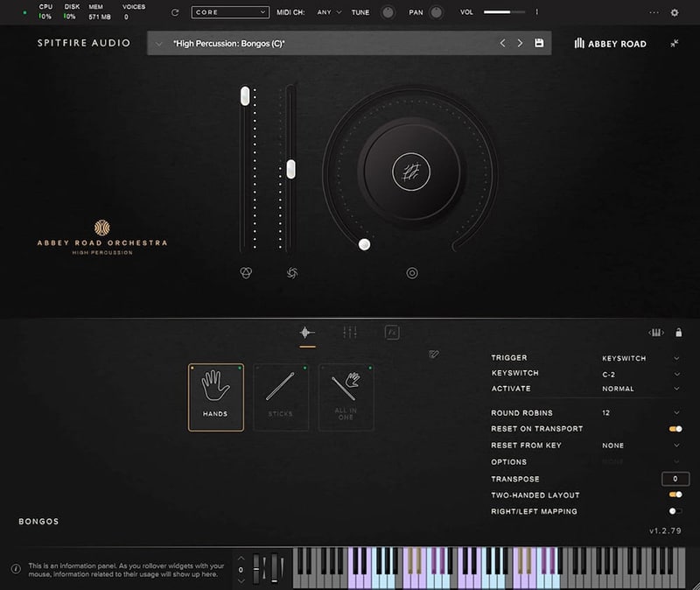Click the TRANSPOSE value field
The image size is (700, 590).
coord(675,479)
